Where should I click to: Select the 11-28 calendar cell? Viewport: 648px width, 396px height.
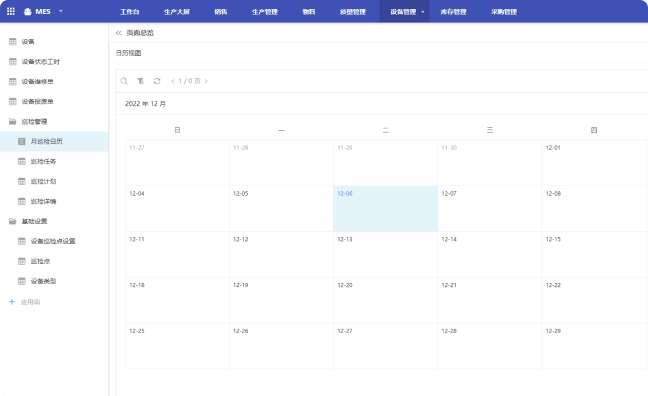pyautogui.click(x=281, y=162)
